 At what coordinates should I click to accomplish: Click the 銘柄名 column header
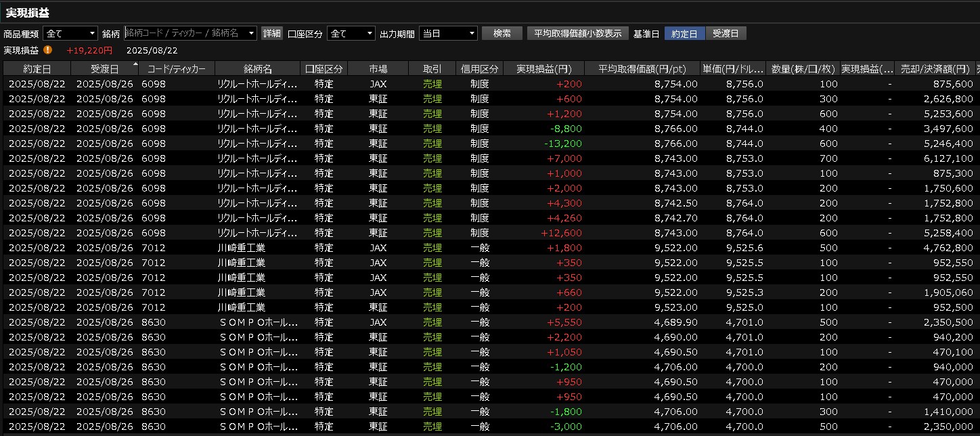coord(257,68)
